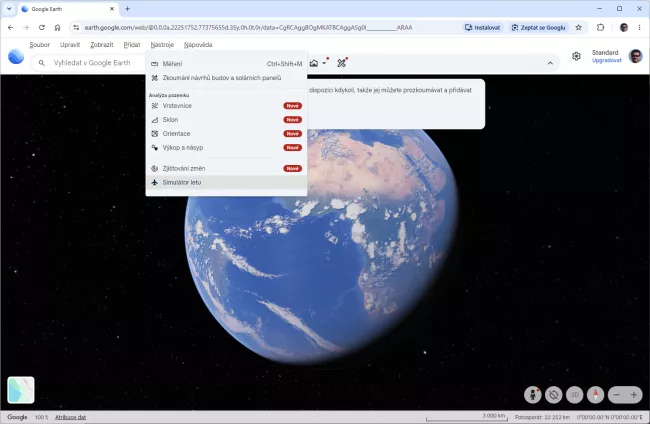This screenshot has width=650, height=424.
Task: Open the Nápověda menu
Action: point(198,45)
